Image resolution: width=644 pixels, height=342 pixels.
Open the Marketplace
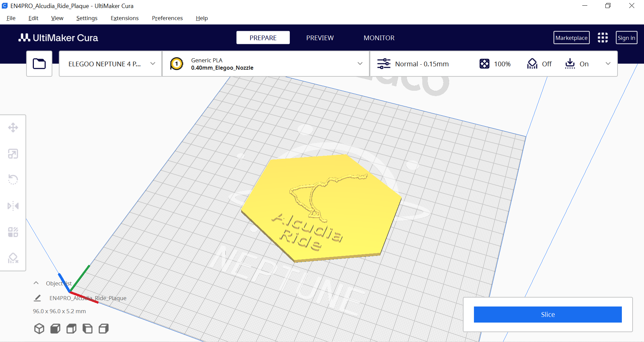click(572, 38)
